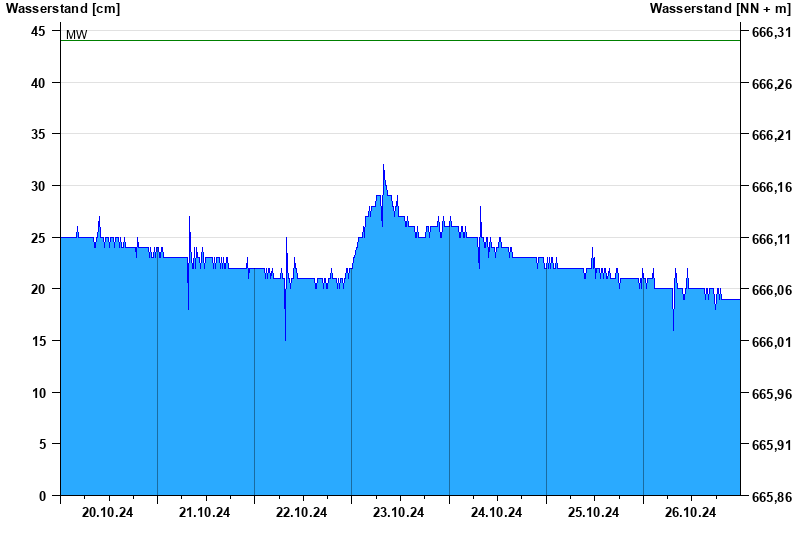Click the date label 22.10.24
Screen dimensions: 800x550
(301, 512)
